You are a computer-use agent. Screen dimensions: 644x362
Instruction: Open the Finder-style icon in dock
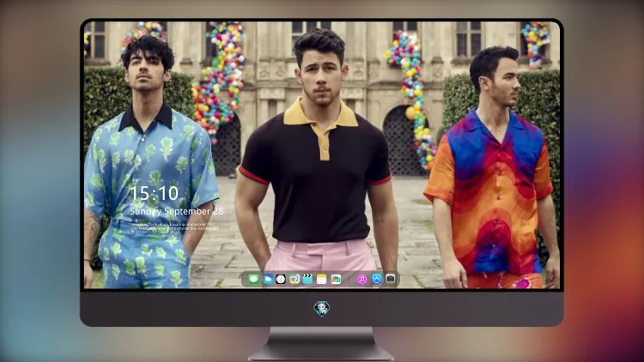click(x=294, y=280)
